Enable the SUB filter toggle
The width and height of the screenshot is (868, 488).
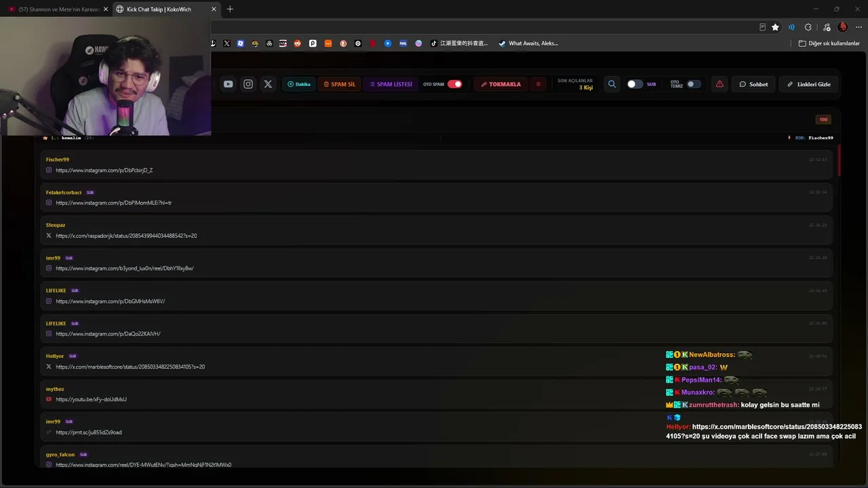tap(635, 84)
